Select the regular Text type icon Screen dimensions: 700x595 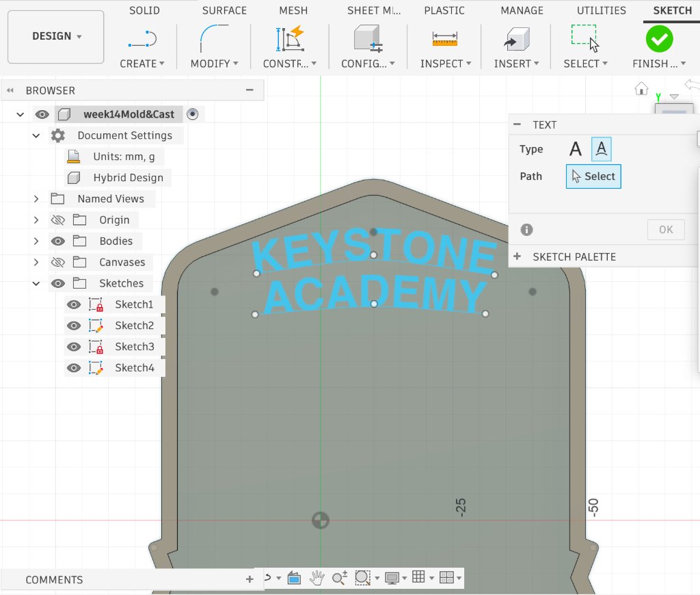coord(576,149)
